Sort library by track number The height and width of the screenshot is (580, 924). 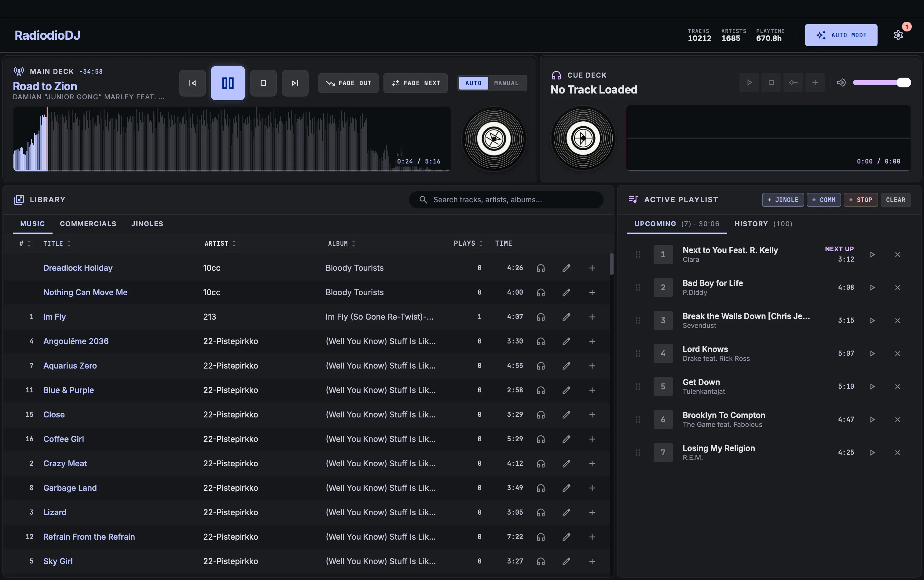point(25,244)
